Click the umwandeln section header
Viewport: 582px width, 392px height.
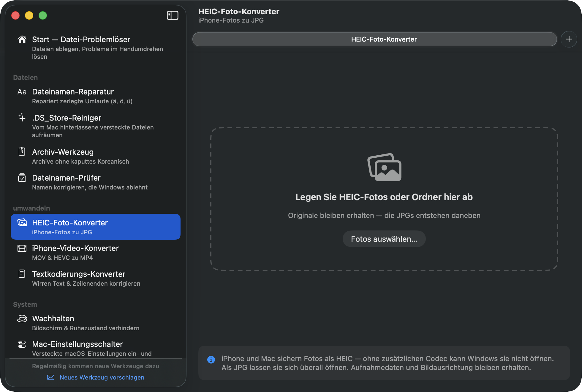(31, 208)
